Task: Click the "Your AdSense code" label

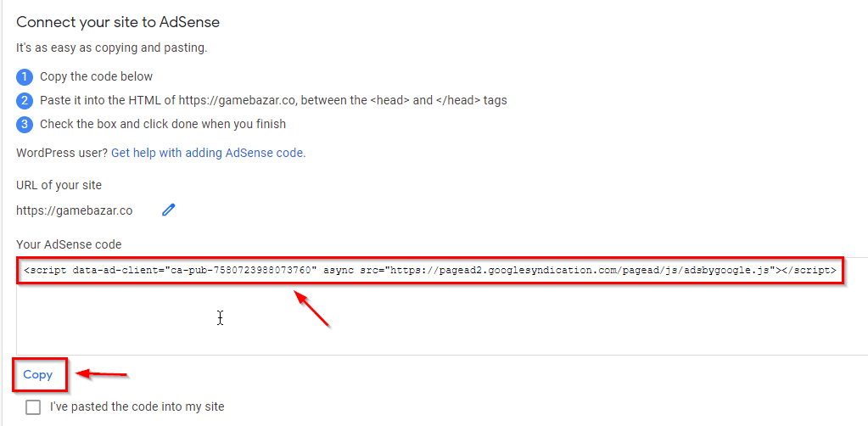Action: (69, 244)
